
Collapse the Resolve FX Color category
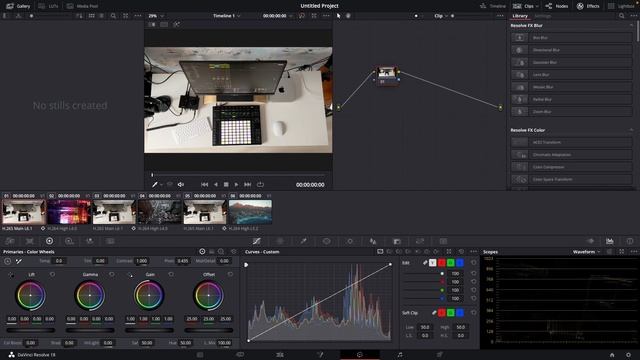(x=631, y=130)
